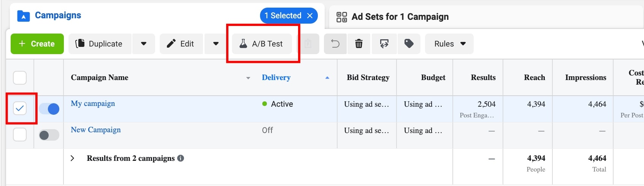Viewport: 644px width, 186px height.
Task: Turn on the New Campaign toggle
Action: [x=49, y=135]
